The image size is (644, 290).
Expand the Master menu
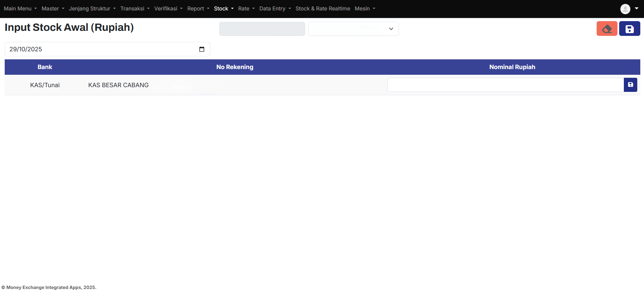tap(53, 9)
